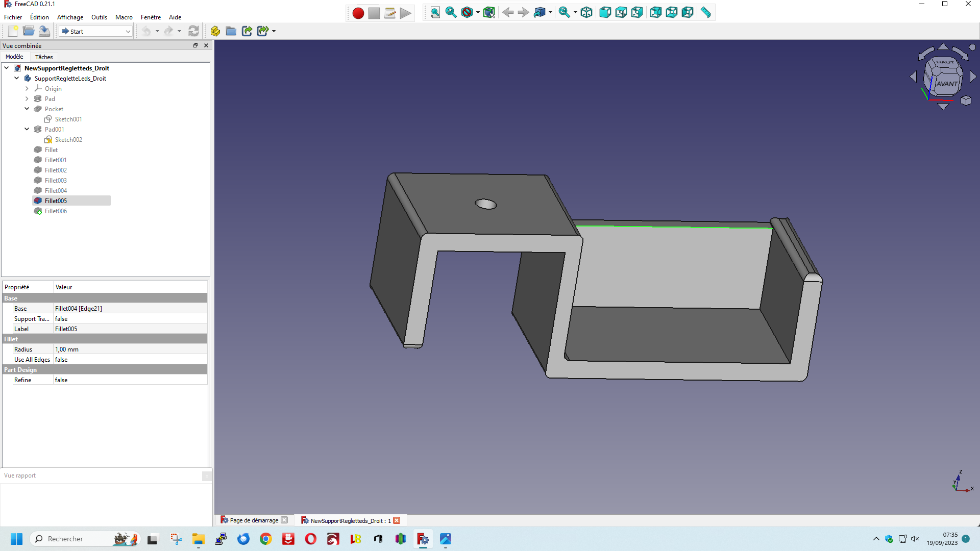Open the Start workbench dropdown

[95, 31]
